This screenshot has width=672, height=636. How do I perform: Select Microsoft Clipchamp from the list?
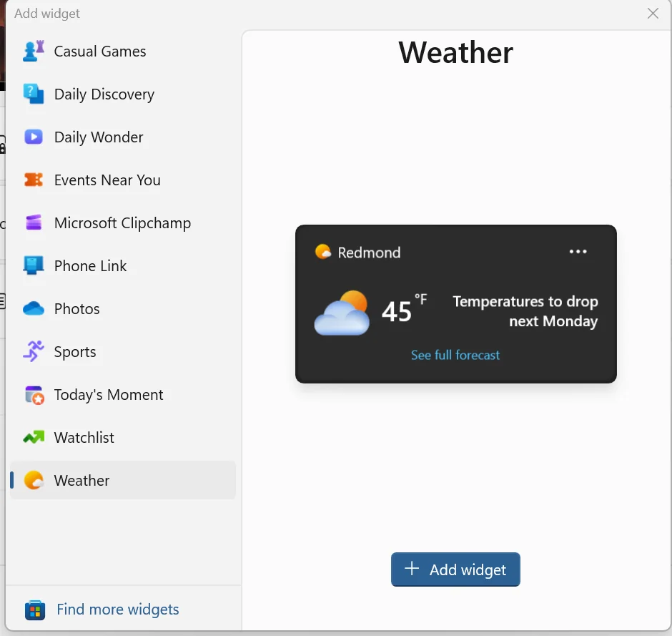click(123, 222)
